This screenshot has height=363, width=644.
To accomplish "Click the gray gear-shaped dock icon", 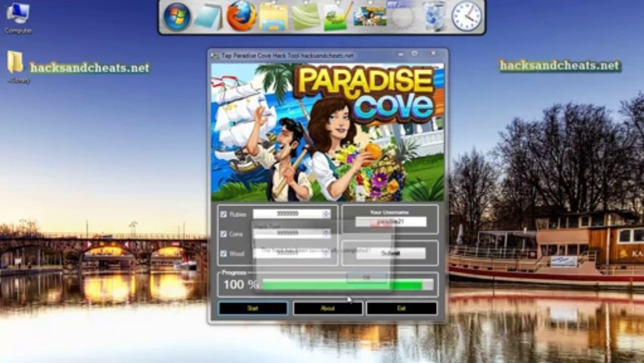I will click(402, 17).
